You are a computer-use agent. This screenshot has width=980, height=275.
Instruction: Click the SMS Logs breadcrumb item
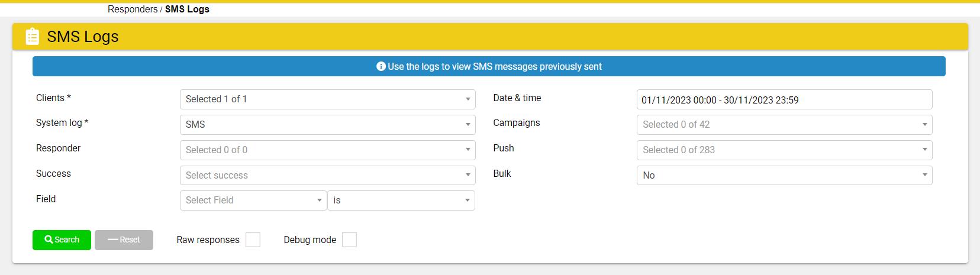click(x=187, y=9)
